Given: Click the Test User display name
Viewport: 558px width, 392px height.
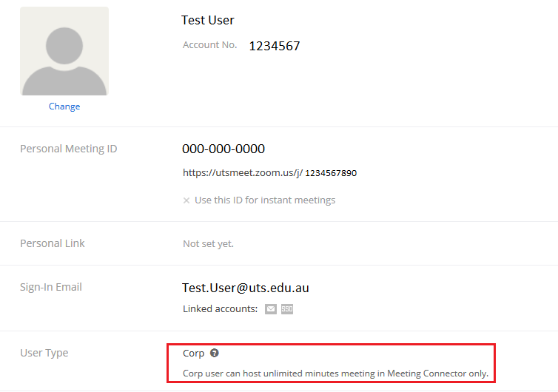Looking at the screenshot, I should point(208,20).
